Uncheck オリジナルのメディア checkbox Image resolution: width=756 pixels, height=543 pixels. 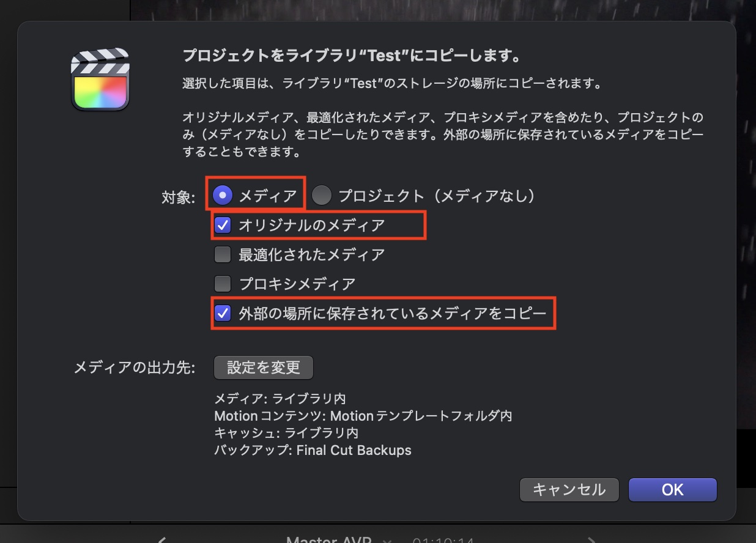(223, 225)
